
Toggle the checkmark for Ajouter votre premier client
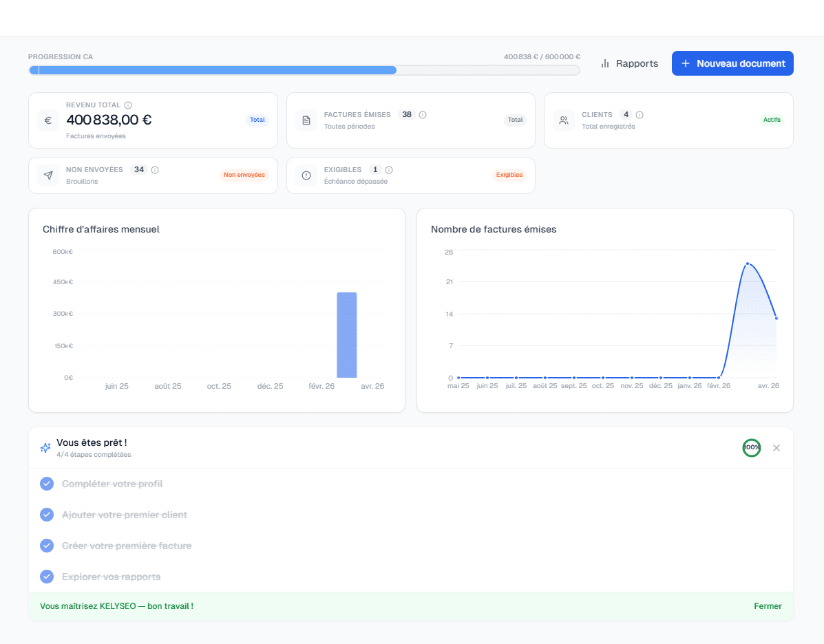point(47,515)
